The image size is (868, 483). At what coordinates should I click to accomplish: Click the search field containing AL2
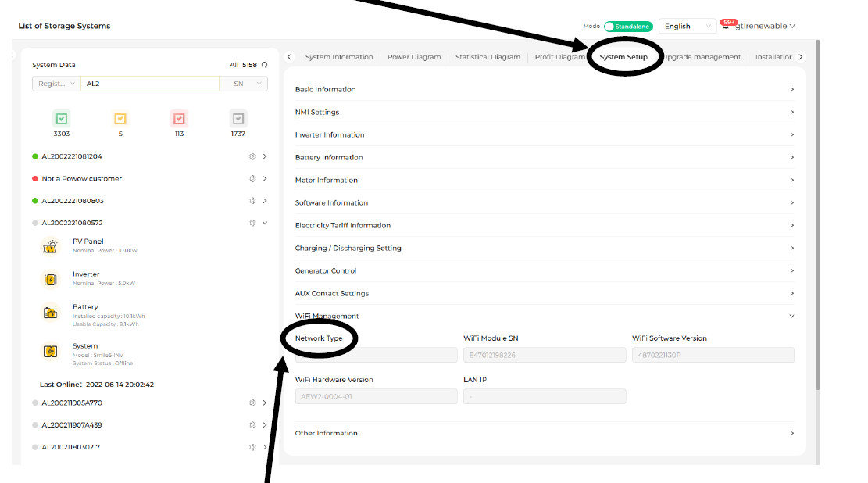(148, 84)
